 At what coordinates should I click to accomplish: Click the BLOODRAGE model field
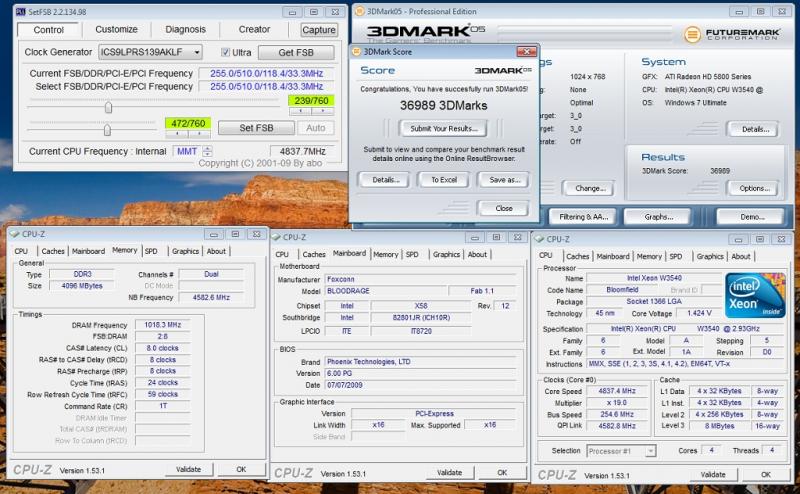(386, 291)
